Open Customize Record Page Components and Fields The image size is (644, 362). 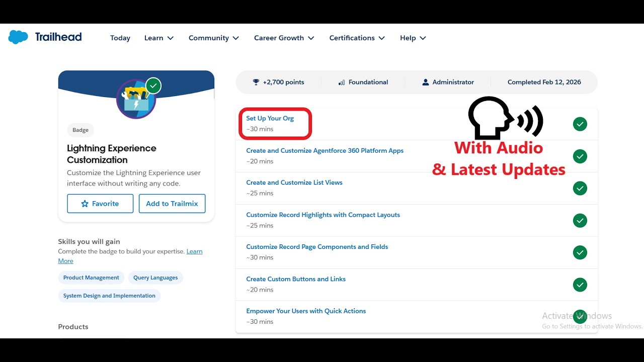coord(317,247)
